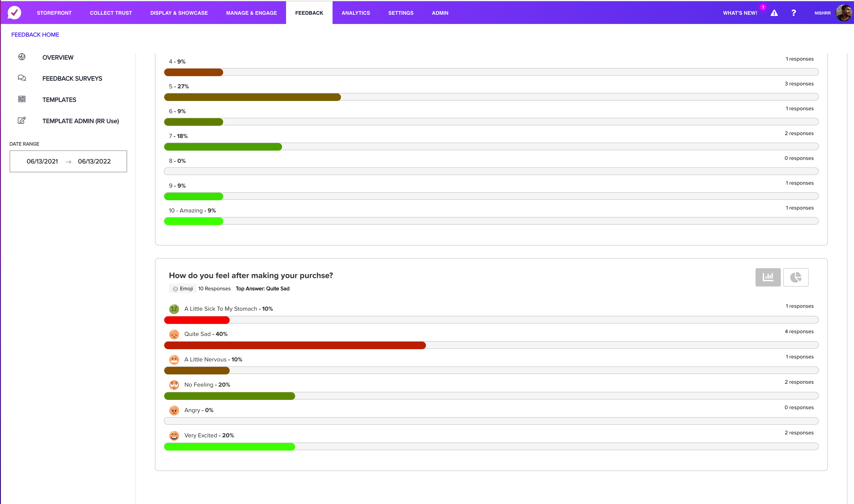Image resolution: width=854 pixels, height=504 pixels.
Task: Click the NISHRR username
Action: pos(822,13)
